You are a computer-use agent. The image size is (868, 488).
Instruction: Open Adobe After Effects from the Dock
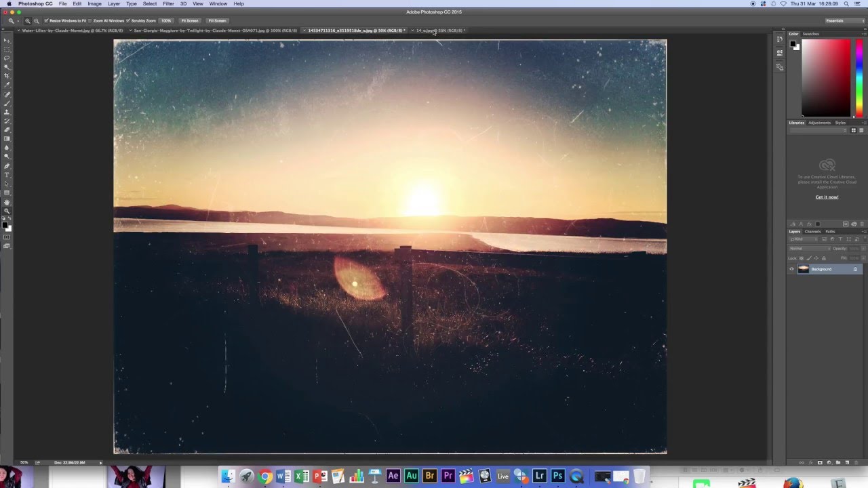tap(393, 476)
